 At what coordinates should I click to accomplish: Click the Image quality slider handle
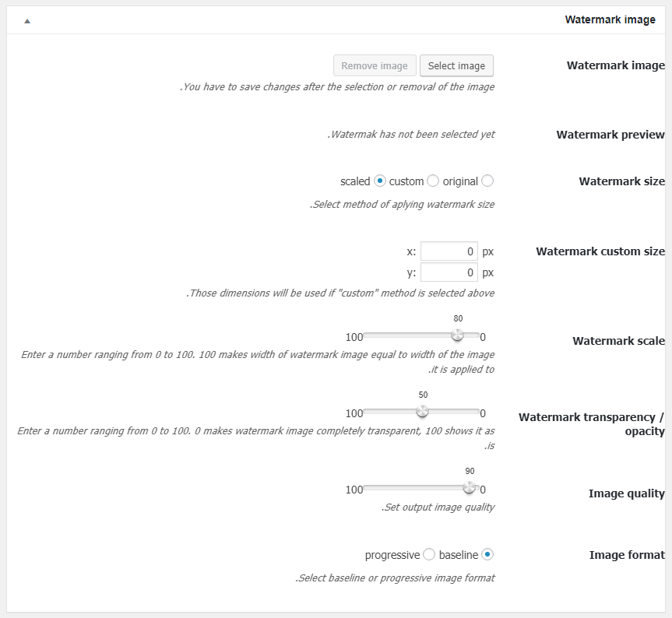(x=470, y=487)
